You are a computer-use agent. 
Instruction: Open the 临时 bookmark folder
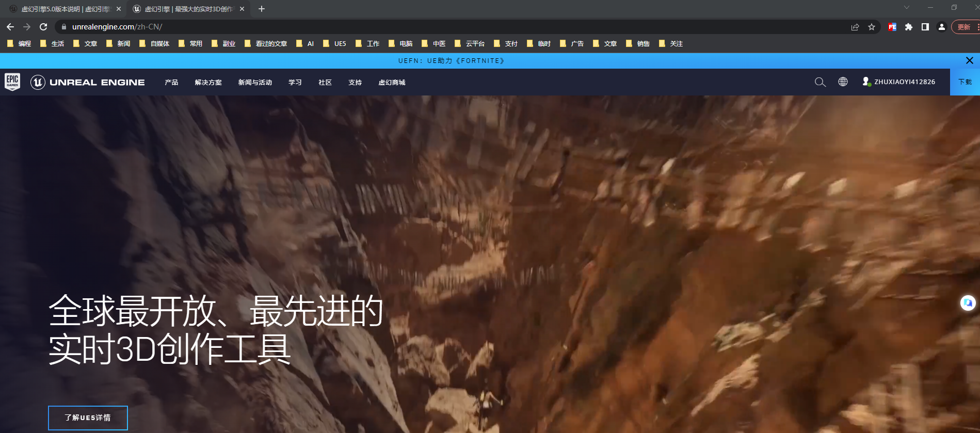pos(539,43)
